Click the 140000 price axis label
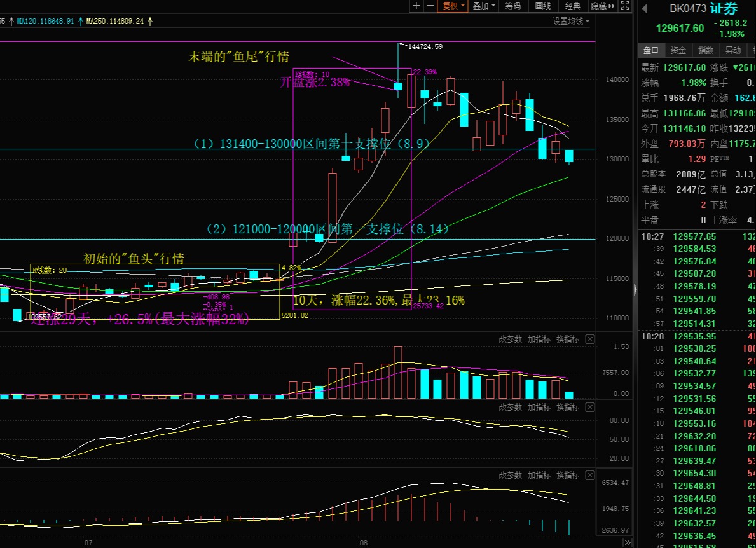 [617, 80]
